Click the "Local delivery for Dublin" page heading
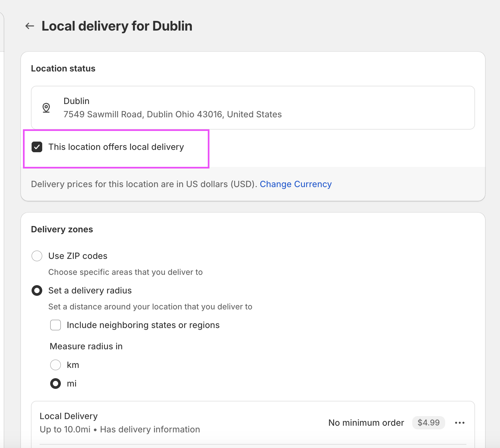The width and height of the screenshot is (500, 448). 117,26
